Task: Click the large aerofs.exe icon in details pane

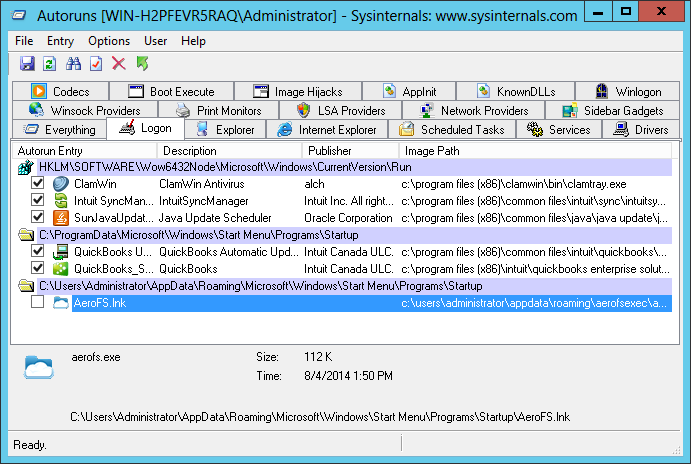Action: click(x=39, y=367)
